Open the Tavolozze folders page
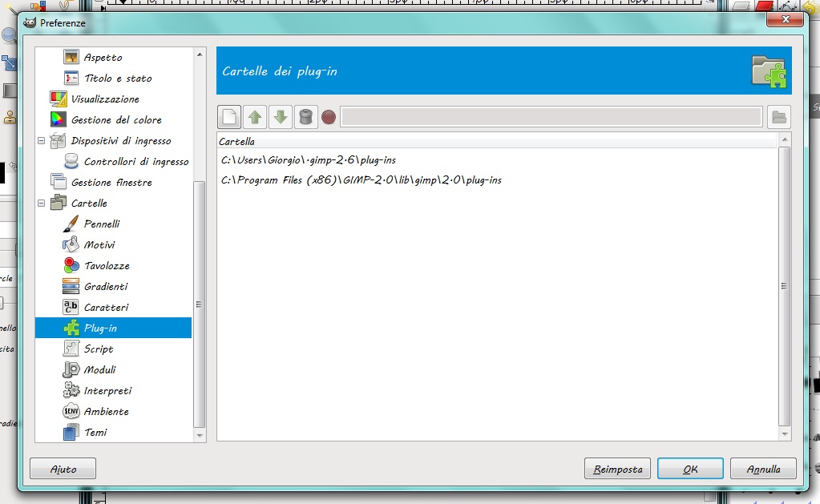 107,266
